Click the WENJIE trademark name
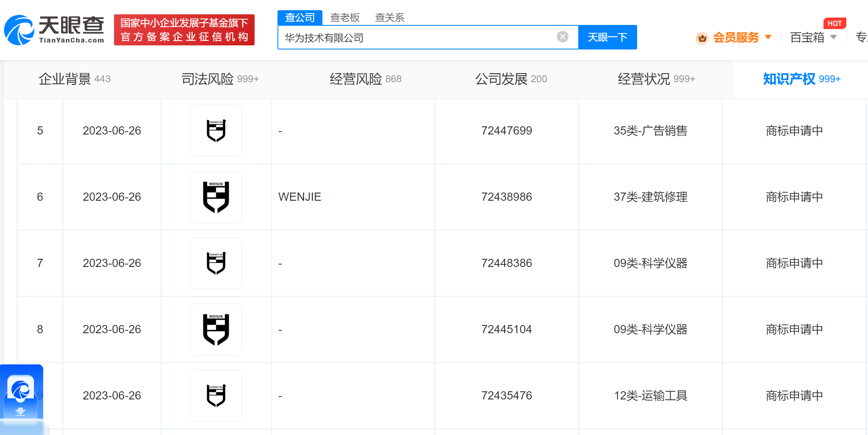 tap(300, 197)
